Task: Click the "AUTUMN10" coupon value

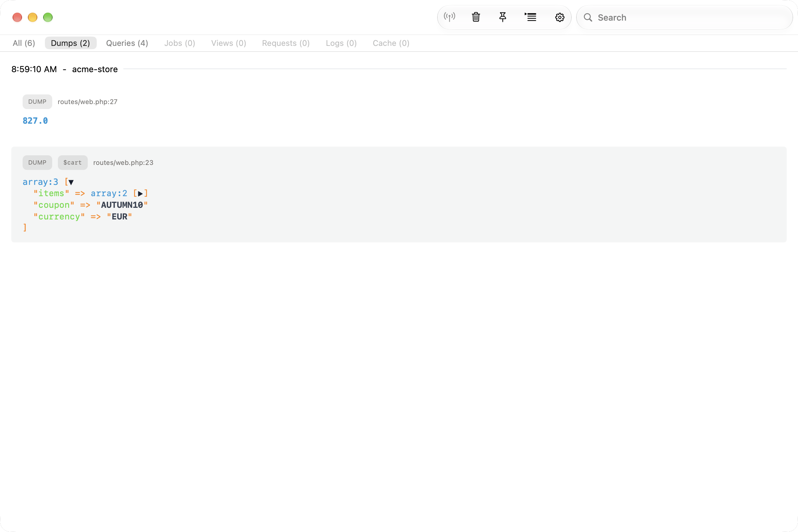Action: coord(122,205)
